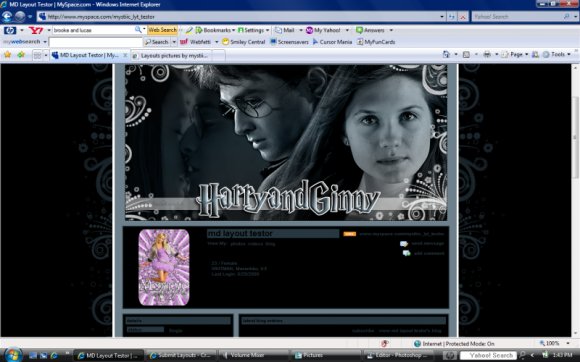
Task: Expand the My Yahoo! dropdown arrow
Action: pos(347,30)
